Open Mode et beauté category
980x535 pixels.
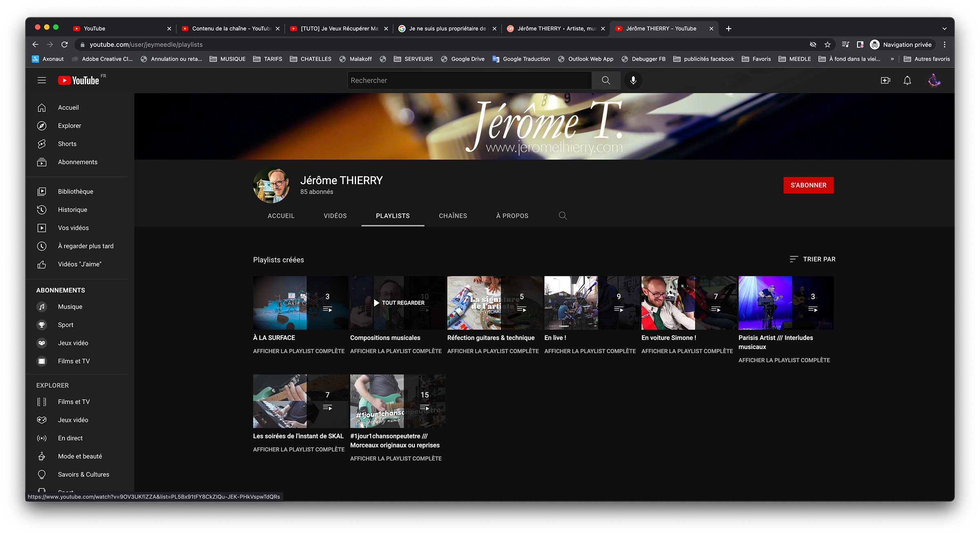[80, 456]
